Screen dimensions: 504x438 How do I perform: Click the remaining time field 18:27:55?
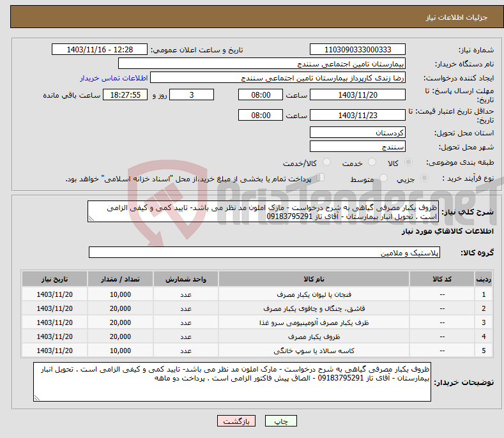[x=125, y=94]
